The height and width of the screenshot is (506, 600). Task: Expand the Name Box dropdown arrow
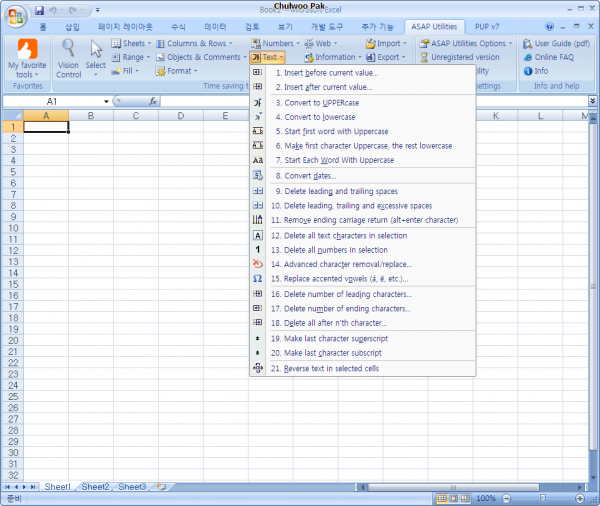click(106, 101)
